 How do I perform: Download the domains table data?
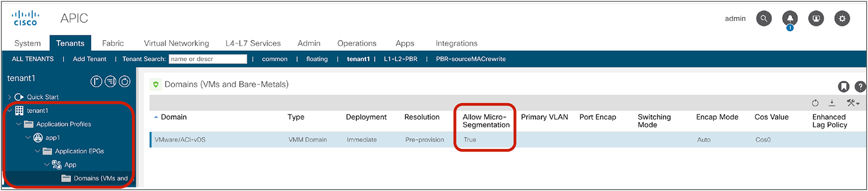pos(832,103)
